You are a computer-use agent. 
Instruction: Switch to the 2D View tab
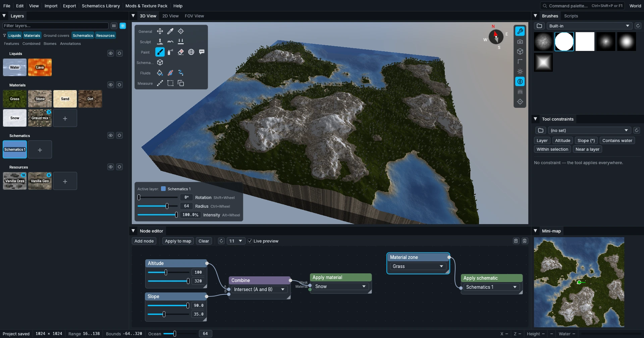(170, 16)
